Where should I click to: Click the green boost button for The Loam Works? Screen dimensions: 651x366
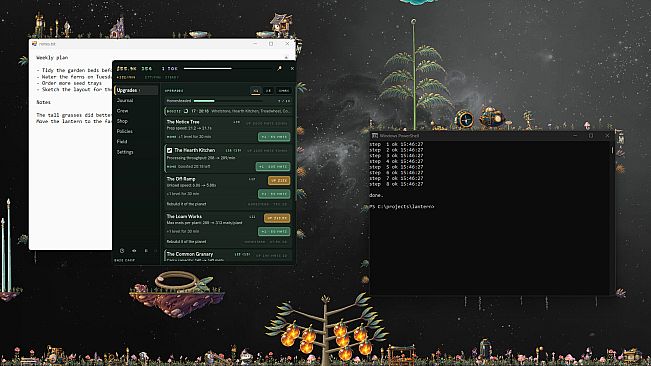(x=274, y=232)
